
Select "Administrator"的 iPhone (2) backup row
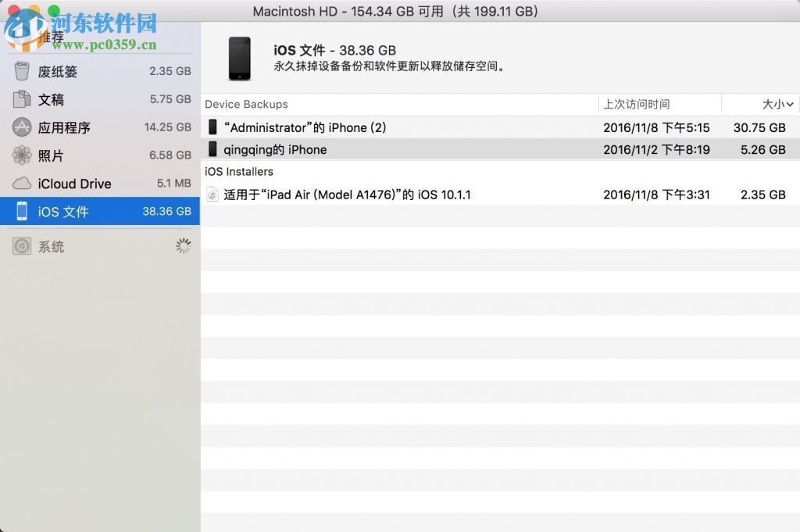[500, 127]
